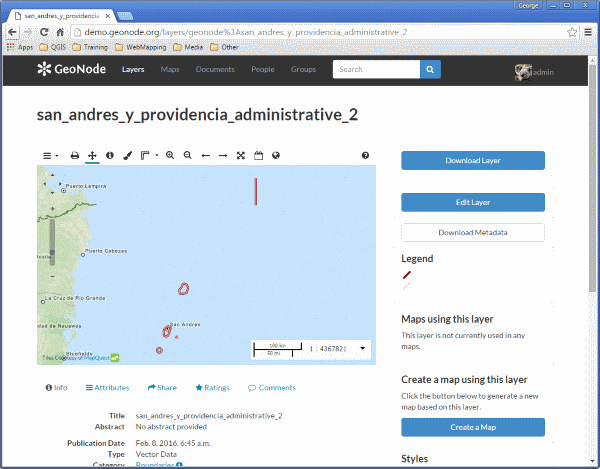Image resolution: width=600 pixels, height=469 pixels.
Task: Activate the identify feature info tool
Action: pos(110,155)
